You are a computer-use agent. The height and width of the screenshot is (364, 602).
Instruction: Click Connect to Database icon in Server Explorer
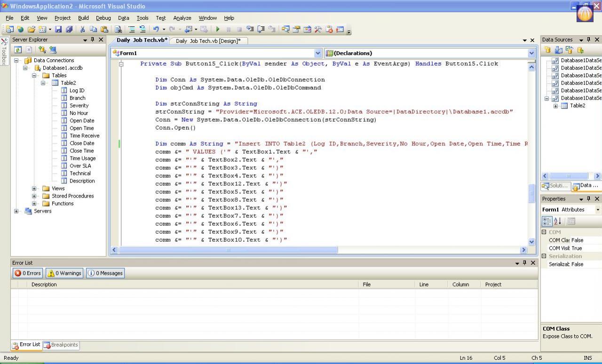point(42,49)
